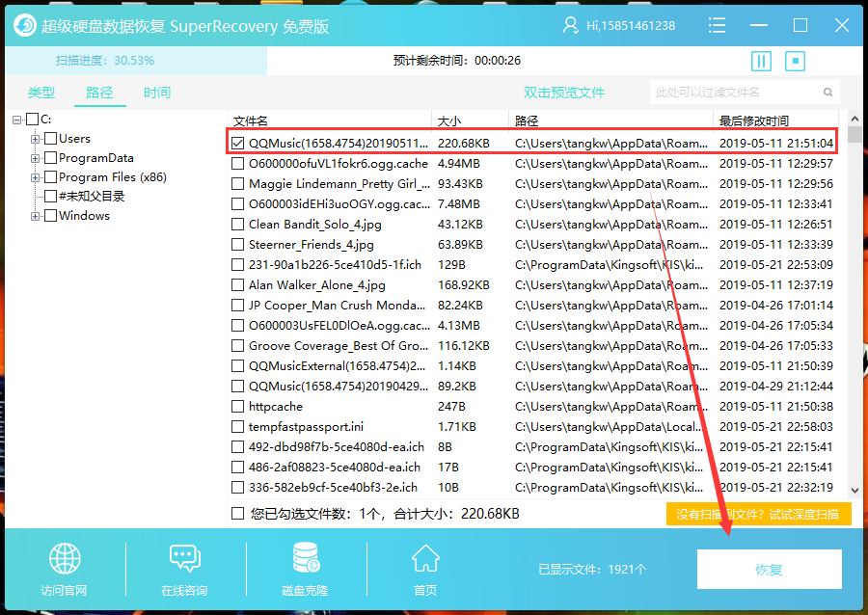
Task: Open the list menu icon in title bar
Action: tap(717, 25)
